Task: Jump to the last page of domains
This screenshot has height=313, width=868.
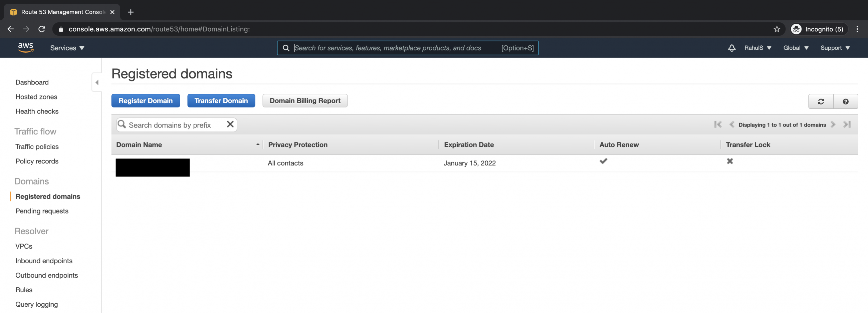Action: 847,124
